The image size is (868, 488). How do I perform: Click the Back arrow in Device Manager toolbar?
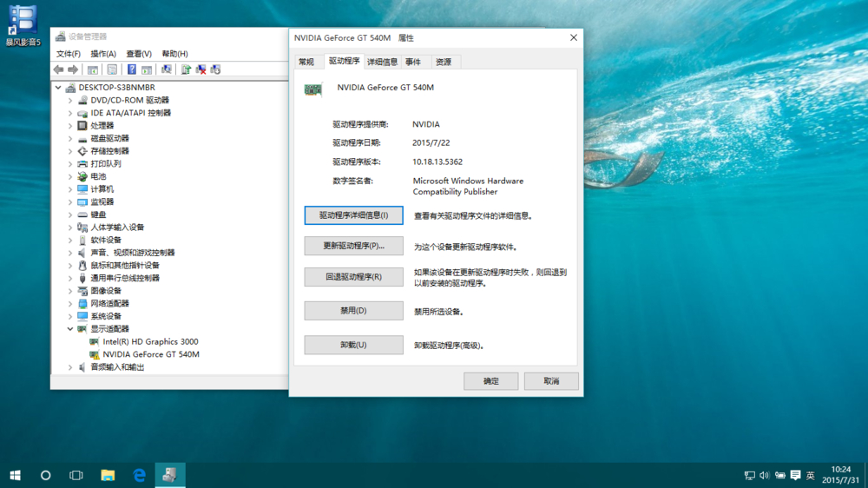pos(59,69)
